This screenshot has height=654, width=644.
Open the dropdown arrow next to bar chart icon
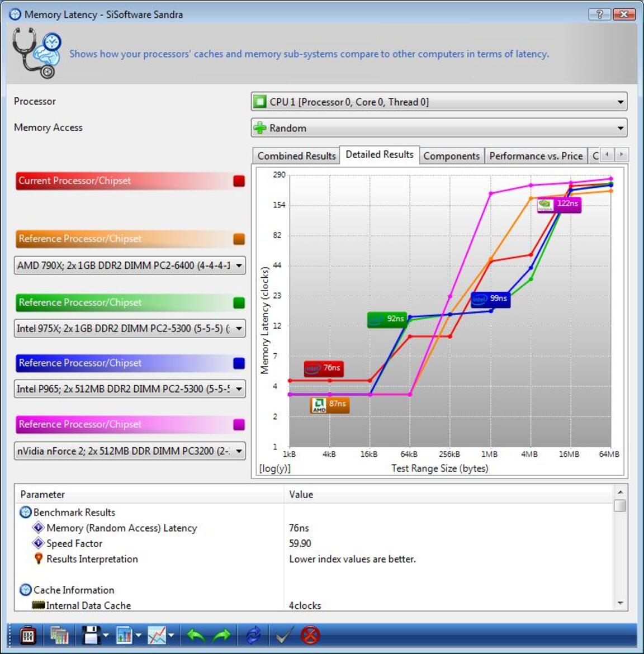tap(139, 636)
